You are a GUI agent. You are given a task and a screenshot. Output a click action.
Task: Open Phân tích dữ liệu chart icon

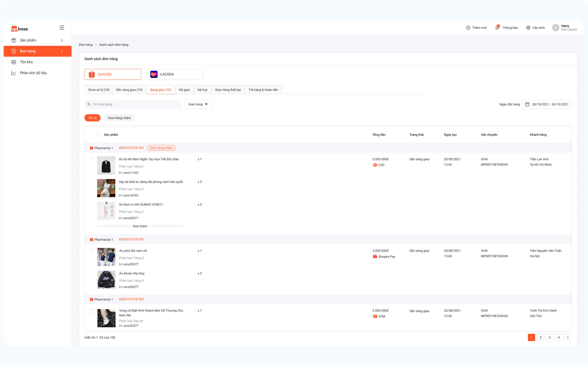click(x=14, y=73)
